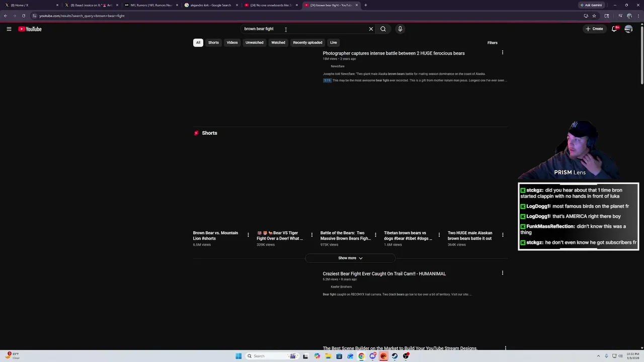Open Brown Bear vs. Mountain Lion short title
This screenshot has height=362, width=644.
click(x=215, y=236)
